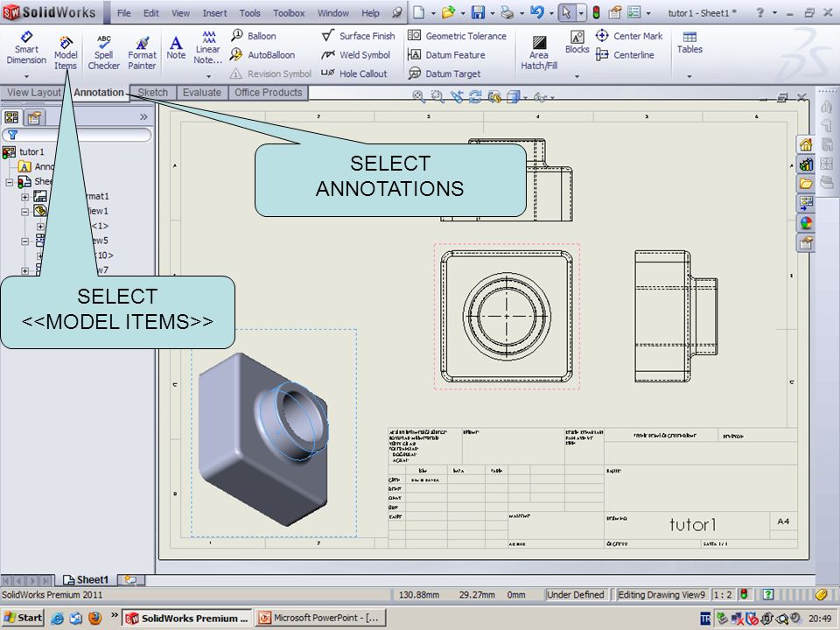Open the Design Library folder icon in the task pane

click(806, 184)
